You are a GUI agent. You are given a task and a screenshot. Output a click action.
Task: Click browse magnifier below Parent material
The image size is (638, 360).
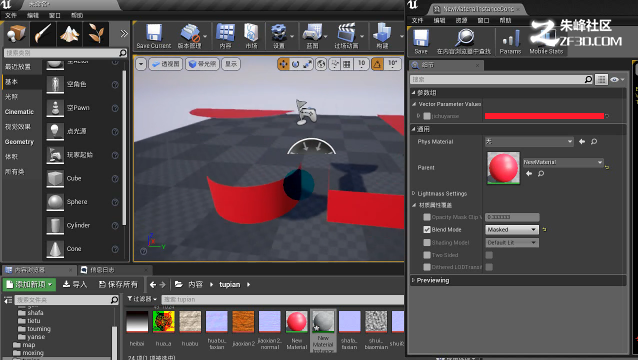(x=541, y=174)
